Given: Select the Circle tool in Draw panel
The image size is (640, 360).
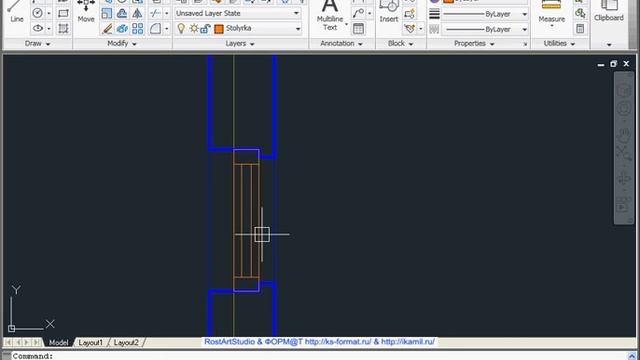Looking at the screenshot, I should (38, 13).
